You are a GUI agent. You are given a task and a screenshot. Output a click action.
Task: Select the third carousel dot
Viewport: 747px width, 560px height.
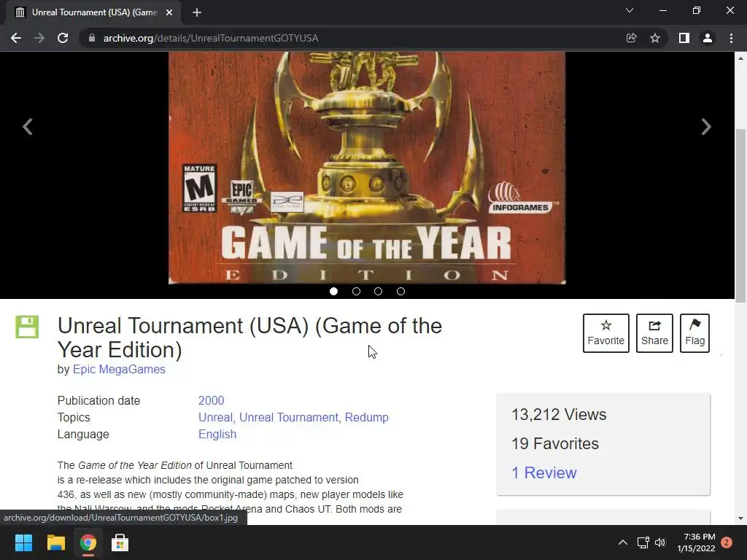tap(379, 291)
